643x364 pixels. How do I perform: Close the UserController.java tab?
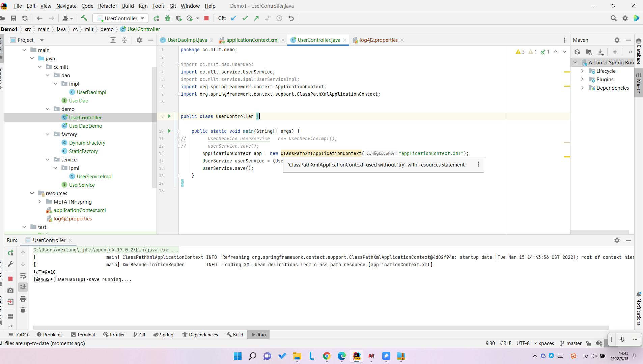click(x=345, y=40)
